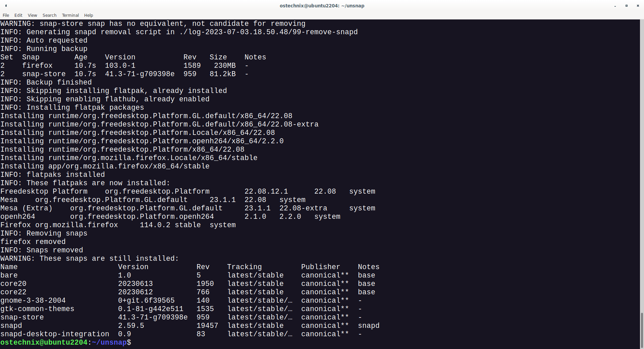Viewport: 644px width, 349px height.
Task: Click 'INFO: Snaps removed' line
Action: click(42, 250)
